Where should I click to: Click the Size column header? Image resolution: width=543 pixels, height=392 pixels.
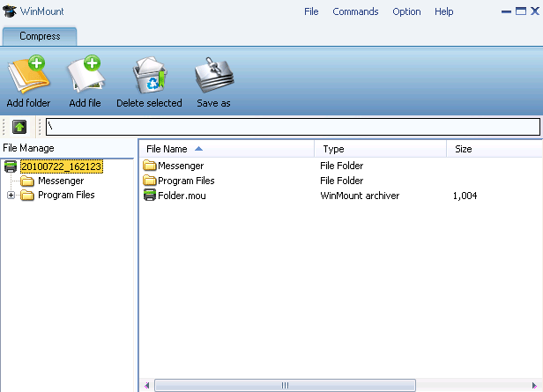(495, 149)
